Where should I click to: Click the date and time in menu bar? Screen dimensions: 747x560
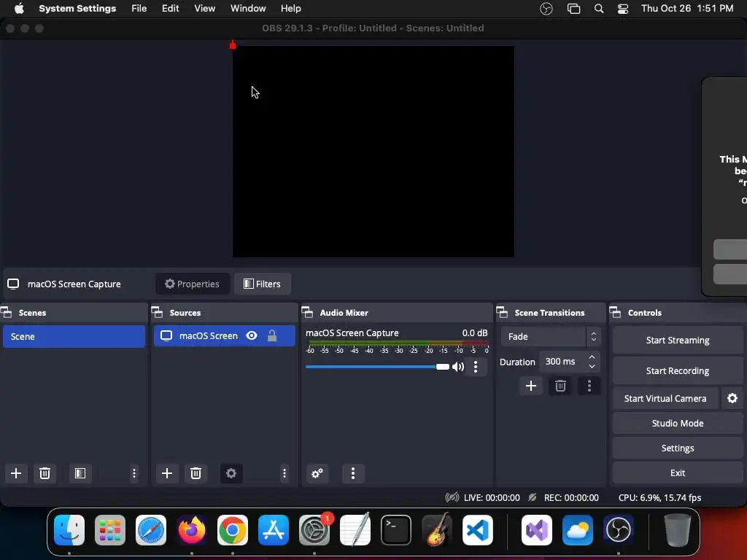[687, 9]
